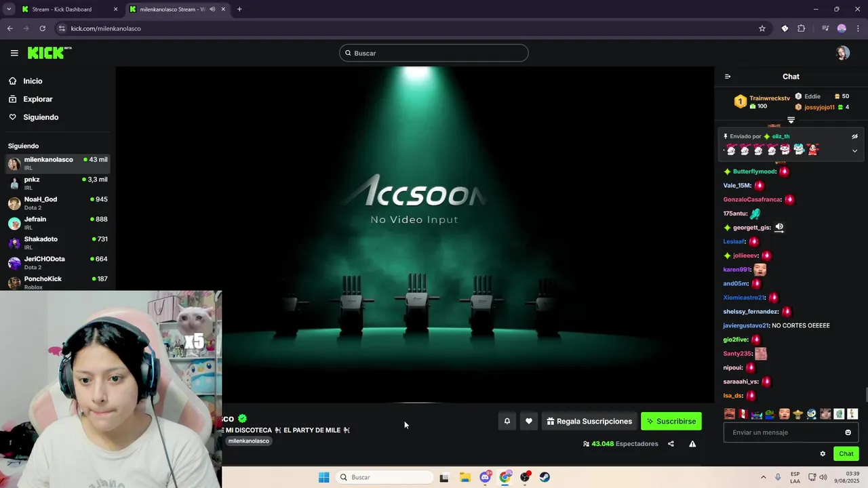
Task: Open Steam from the taskbar
Action: [x=545, y=477]
